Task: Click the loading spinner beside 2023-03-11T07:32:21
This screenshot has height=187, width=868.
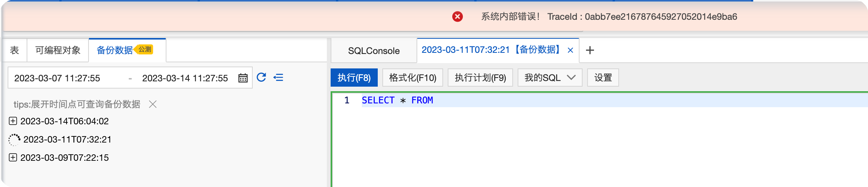Action: (x=14, y=139)
